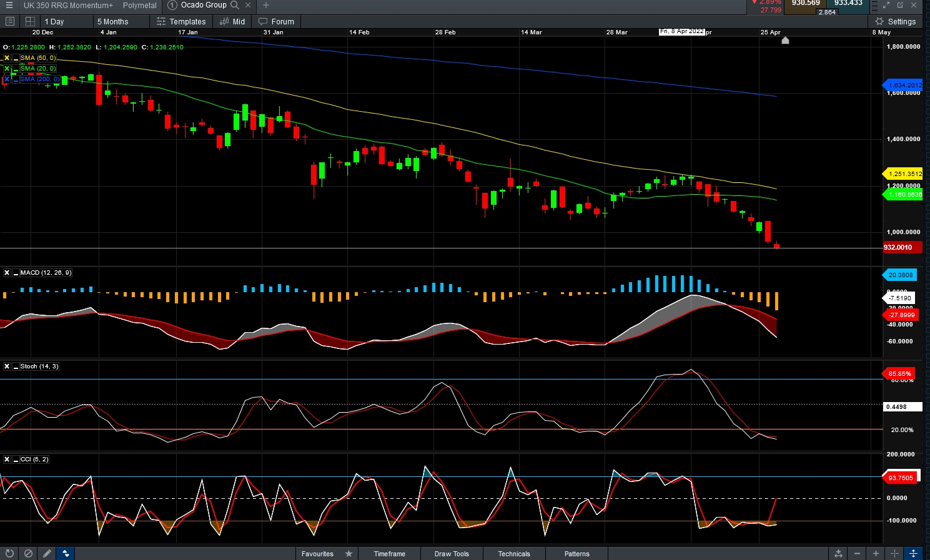Open the hamburger menu at top-left
The width and height of the screenshot is (930, 560).
(9, 5)
